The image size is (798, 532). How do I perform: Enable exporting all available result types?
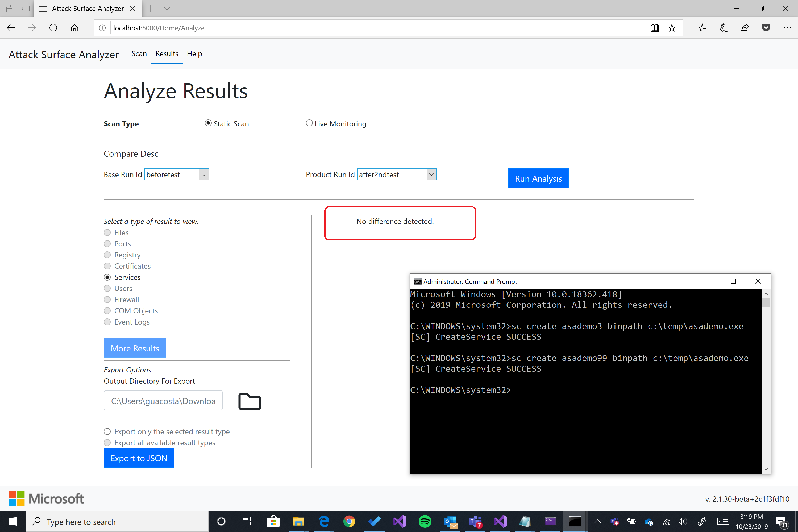pos(107,442)
